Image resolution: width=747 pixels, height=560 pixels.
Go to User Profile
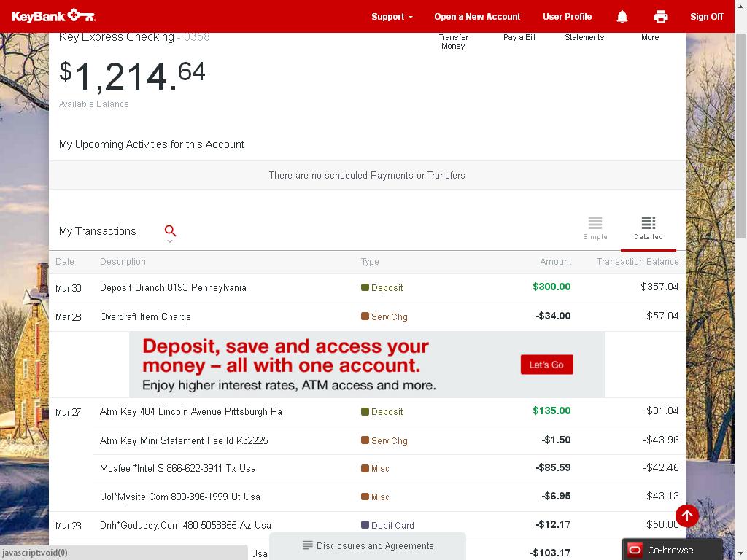tap(568, 17)
